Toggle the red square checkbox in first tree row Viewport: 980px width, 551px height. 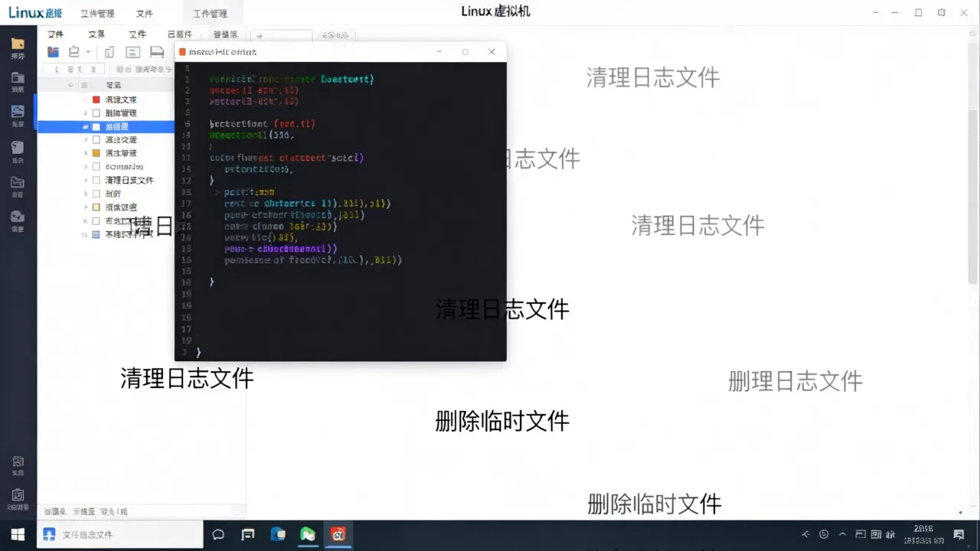click(96, 99)
